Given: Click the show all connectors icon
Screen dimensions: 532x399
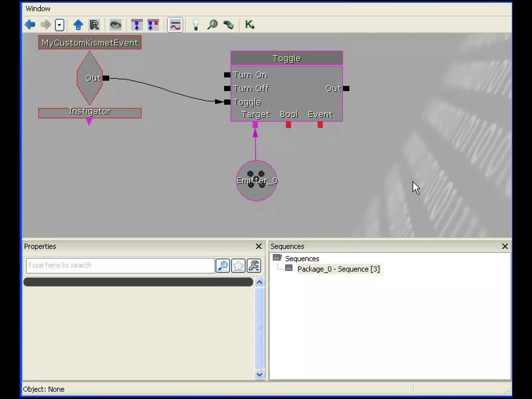Looking at the screenshot, I should click(153, 25).
